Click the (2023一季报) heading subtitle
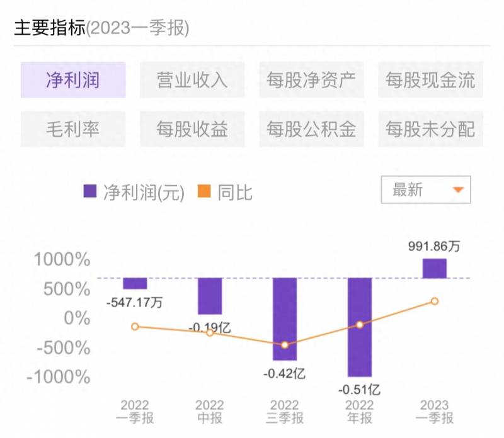 [137, 28]
